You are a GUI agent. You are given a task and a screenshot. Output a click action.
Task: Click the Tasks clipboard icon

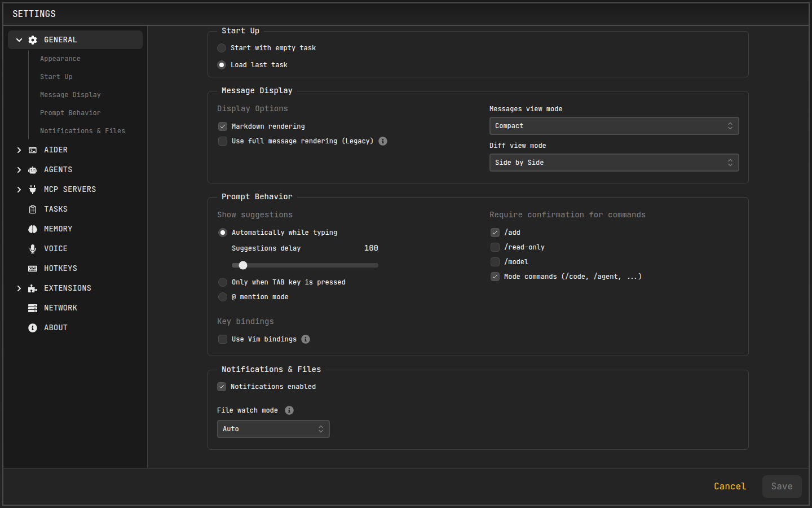pos(33,209)
